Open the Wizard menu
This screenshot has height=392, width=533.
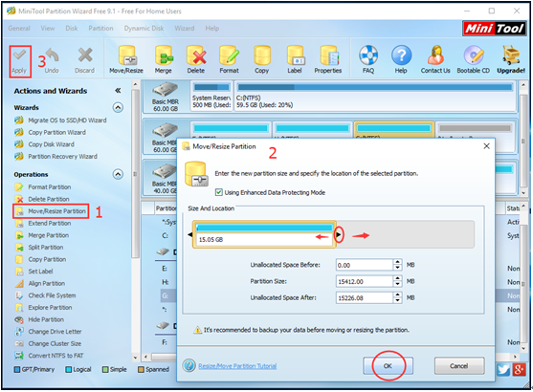click(x=185, y=28)
